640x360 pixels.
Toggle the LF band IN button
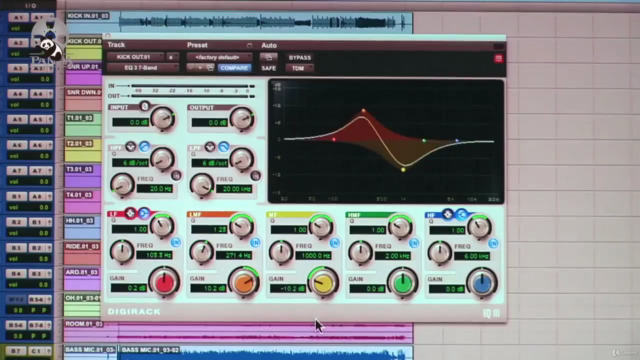[x=176, y=242]
